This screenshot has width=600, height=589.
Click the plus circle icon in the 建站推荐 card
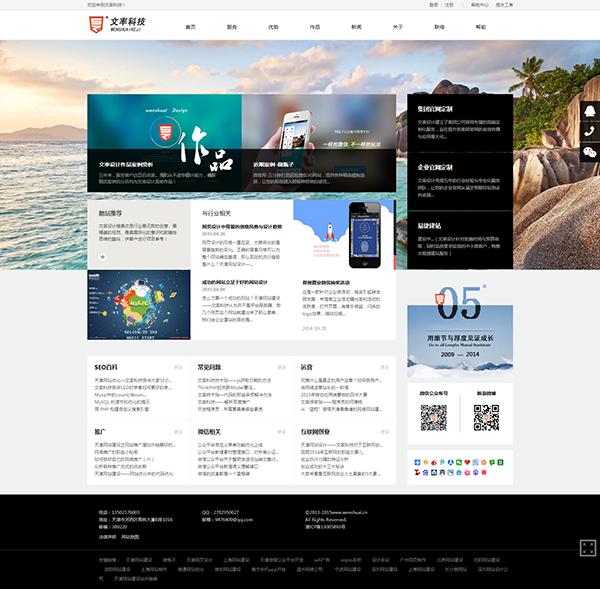103,257
